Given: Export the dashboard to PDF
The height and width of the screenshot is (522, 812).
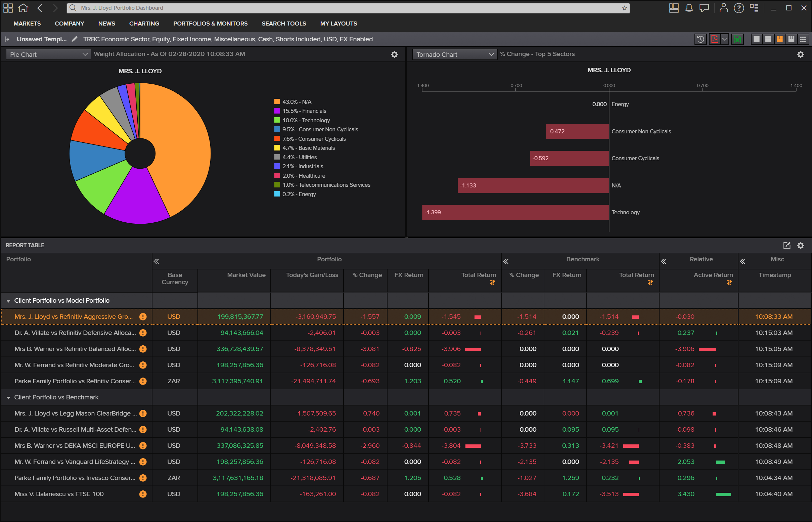Looking at the screenshot, I should [x=715, y=39].
